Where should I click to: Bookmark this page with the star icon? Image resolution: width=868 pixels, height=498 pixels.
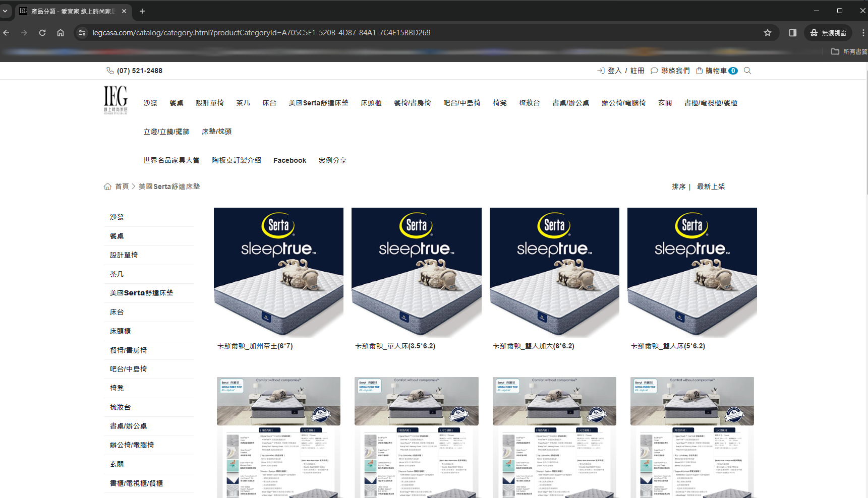coord(768,33)
